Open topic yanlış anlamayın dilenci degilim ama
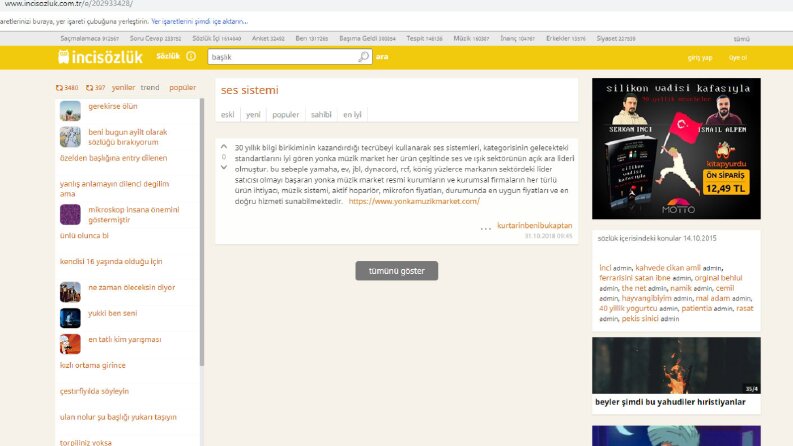This screenshot has width=793, height=446. pos(114,189)
